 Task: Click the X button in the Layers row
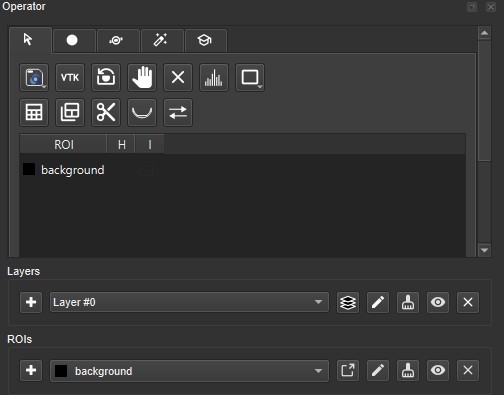point(468,303)
